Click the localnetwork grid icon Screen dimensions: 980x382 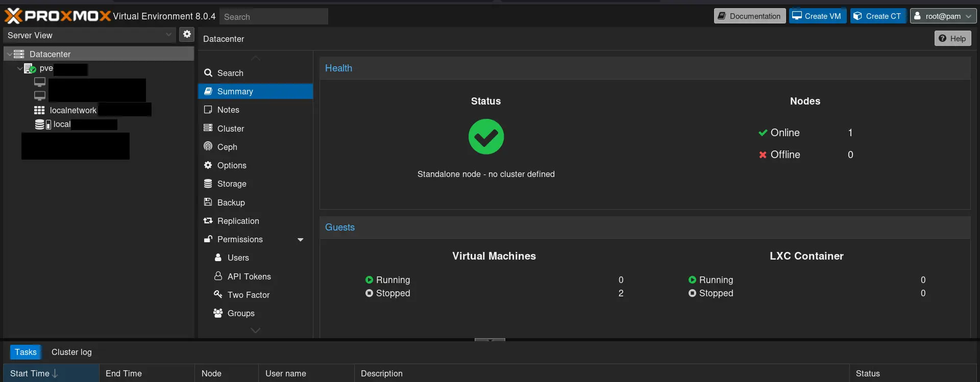click(39, 110)
